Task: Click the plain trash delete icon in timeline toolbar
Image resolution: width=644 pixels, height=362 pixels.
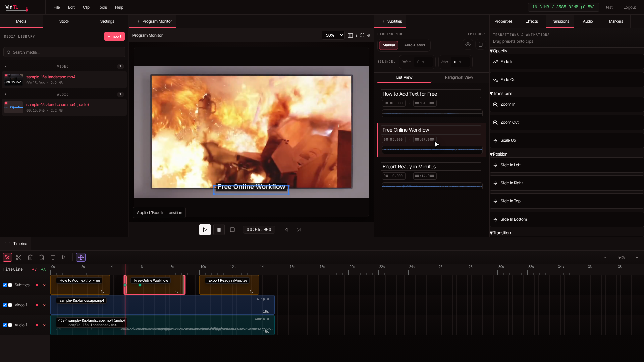Action: pyautogui.click(x=30, y=257)
